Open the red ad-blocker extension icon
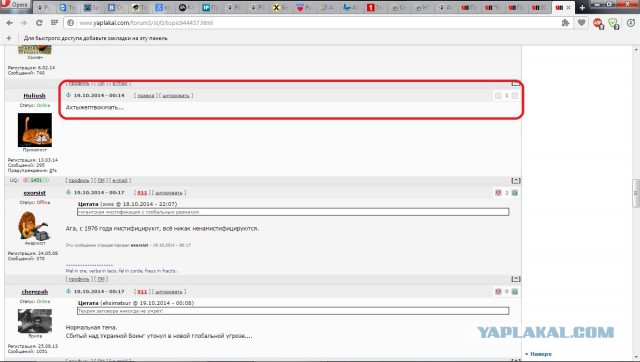 point(598,24)
